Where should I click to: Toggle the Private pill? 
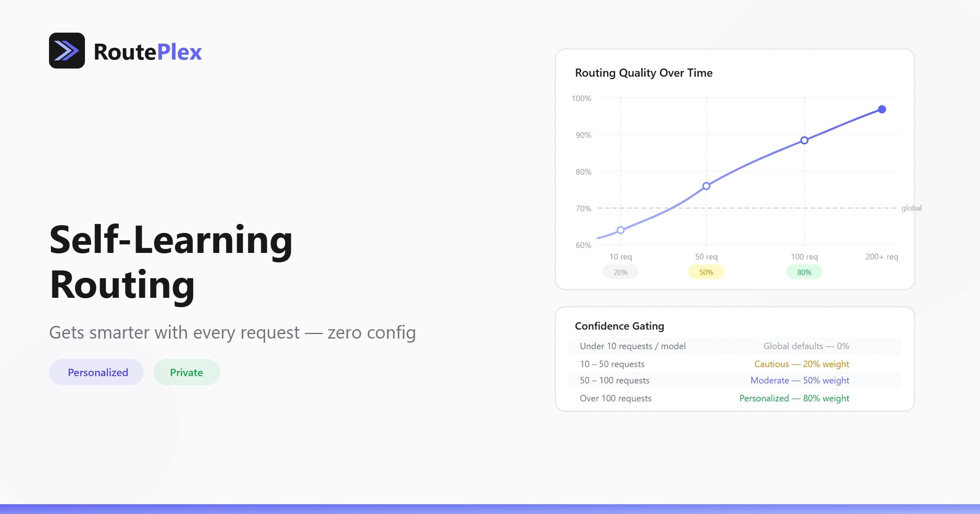point(187,372)
